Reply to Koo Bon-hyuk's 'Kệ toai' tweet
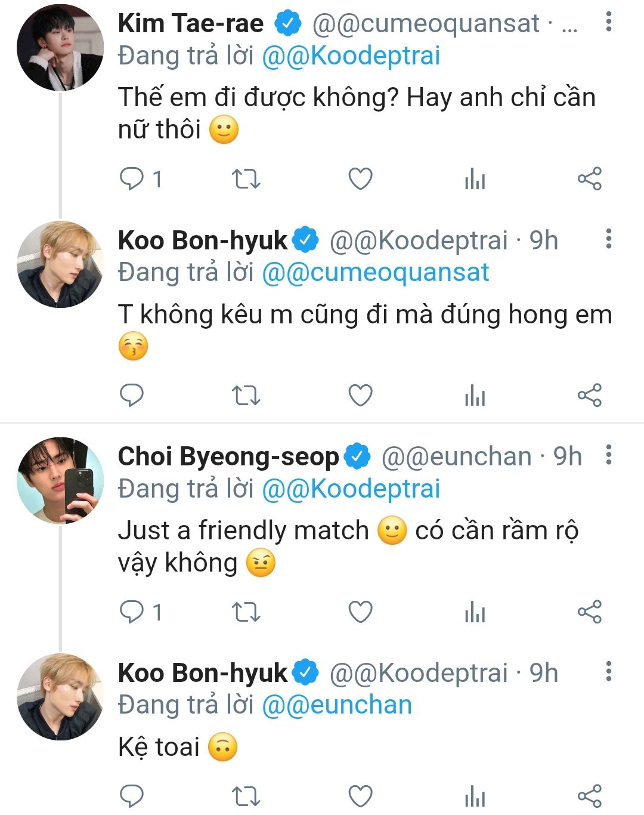The height and width of the screenshot is (815, 644). [x=132, y=796]
